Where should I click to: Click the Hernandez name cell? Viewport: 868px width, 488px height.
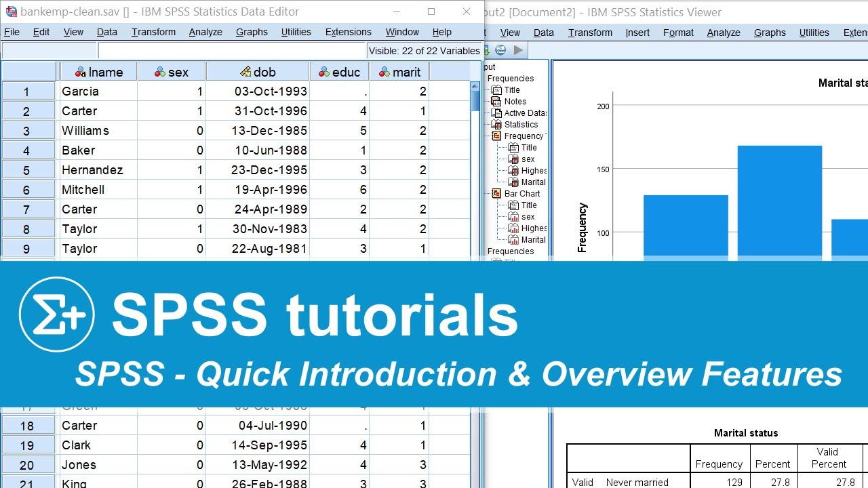click(x=98, y=170)
